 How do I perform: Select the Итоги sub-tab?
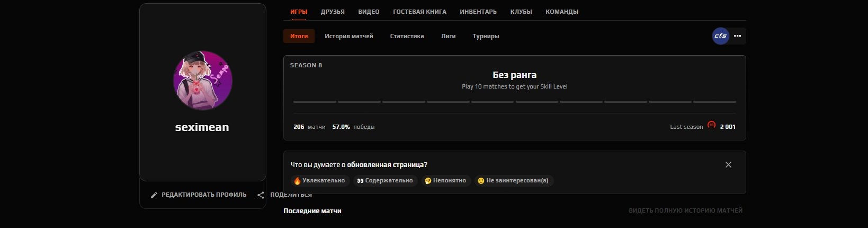click(299, 36)
